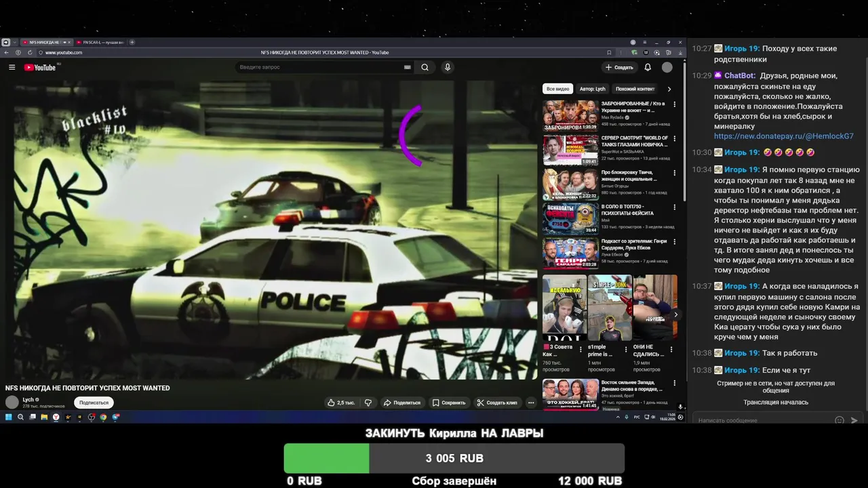Open the Lych channel avatar

pos(12,402)
